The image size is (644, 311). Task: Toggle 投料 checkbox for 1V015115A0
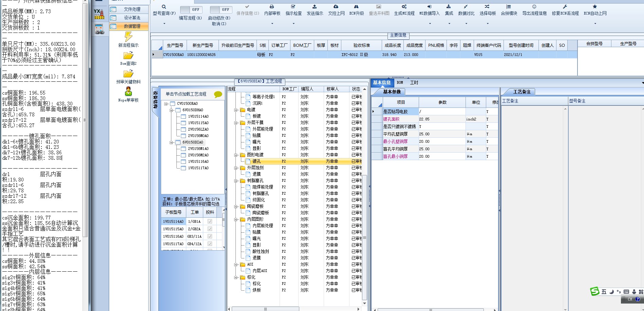(x=210, y=229)
